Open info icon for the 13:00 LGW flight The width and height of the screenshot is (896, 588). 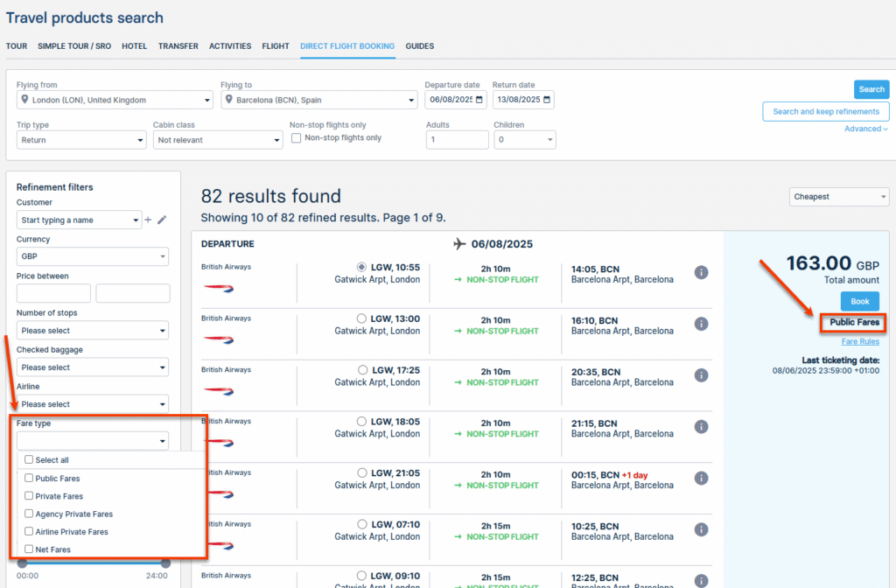[701, 324]
